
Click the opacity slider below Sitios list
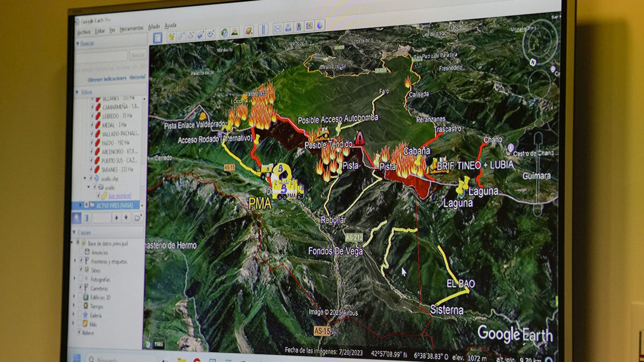pyautogui.click(x=101, y=218)
